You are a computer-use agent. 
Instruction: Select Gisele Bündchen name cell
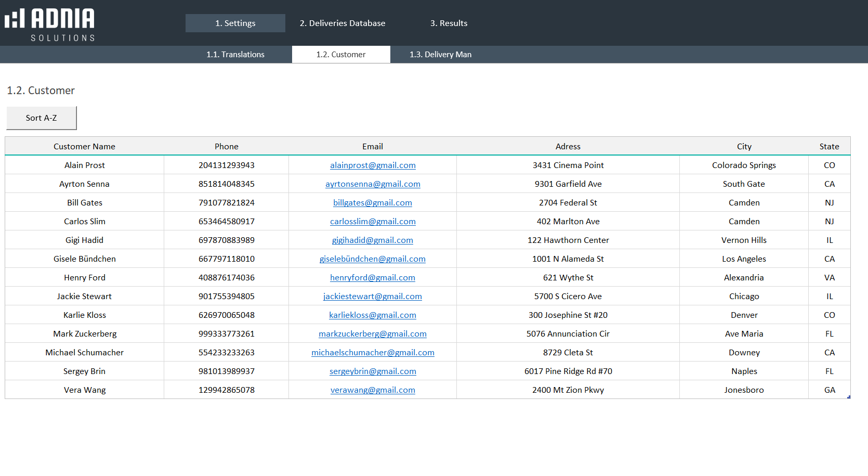coord(84,259)
